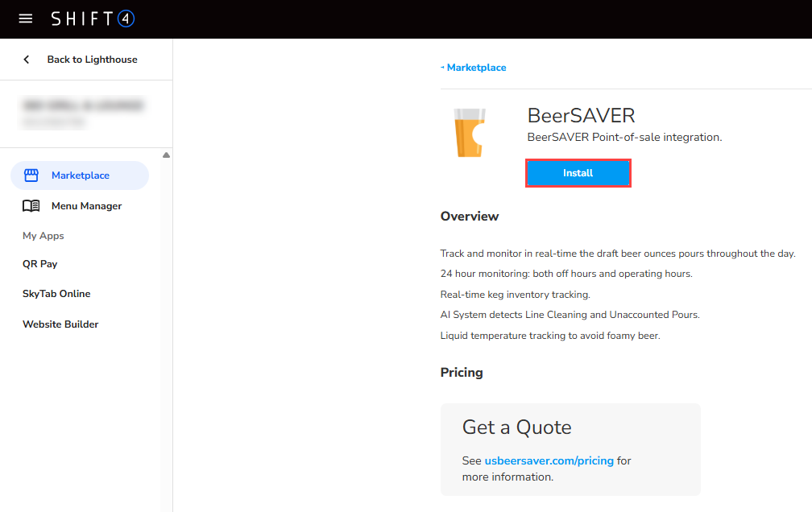The image size is (812, 512).
Task: Click the sidebar scroll-up arrow
Action: point(166,155)
